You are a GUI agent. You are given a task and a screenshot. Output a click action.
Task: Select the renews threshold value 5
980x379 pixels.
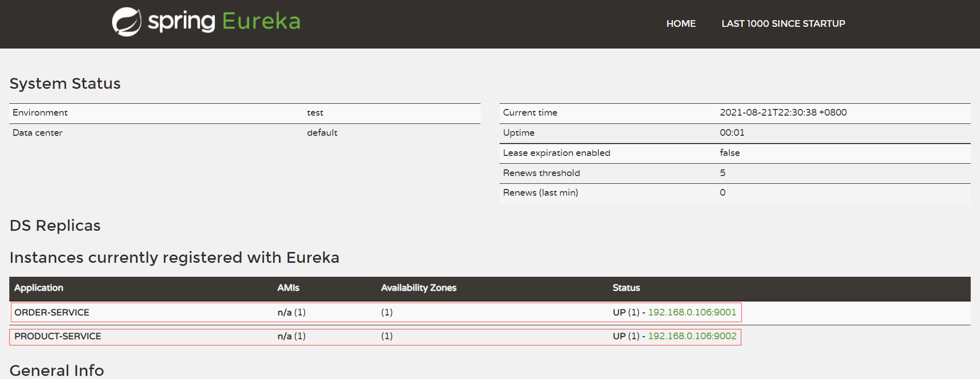pyautogui.click(x=723, y=173)
